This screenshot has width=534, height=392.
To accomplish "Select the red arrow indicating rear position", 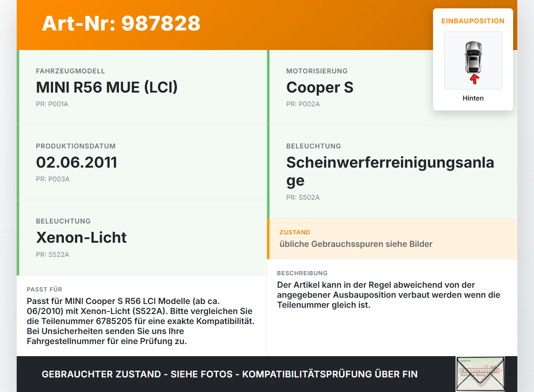I will pos(473,79).
